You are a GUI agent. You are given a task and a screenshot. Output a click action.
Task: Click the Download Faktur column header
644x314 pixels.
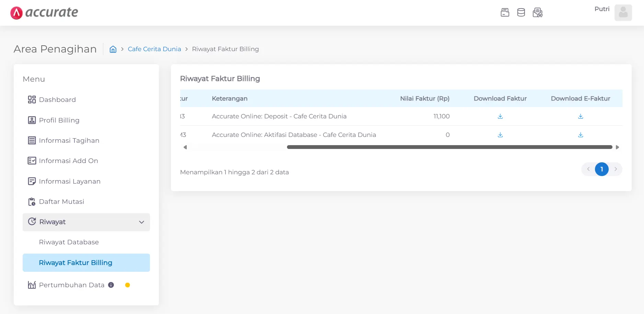click(500, 98)
